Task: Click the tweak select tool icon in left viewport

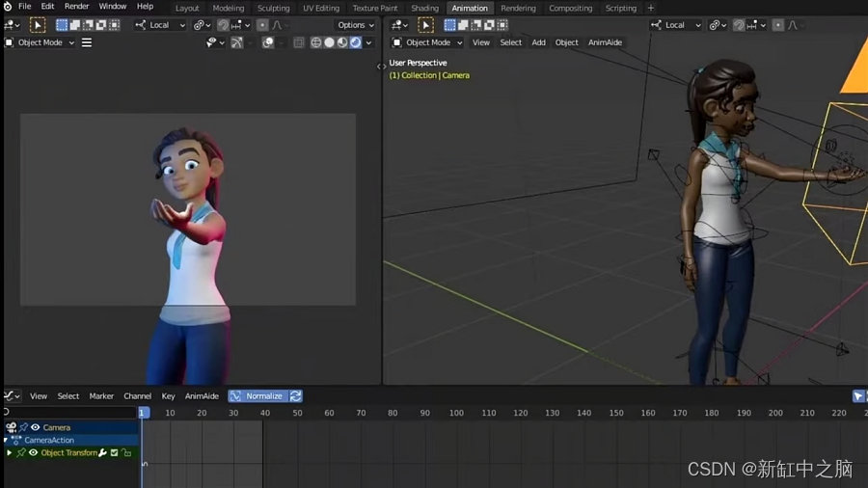Action: point(38,25)
